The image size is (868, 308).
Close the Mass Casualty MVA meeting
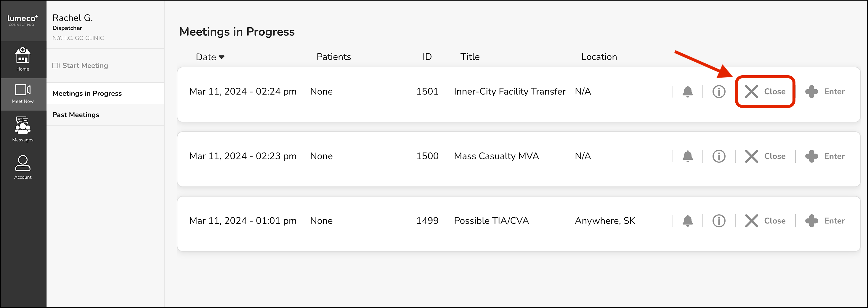(765, 156)
